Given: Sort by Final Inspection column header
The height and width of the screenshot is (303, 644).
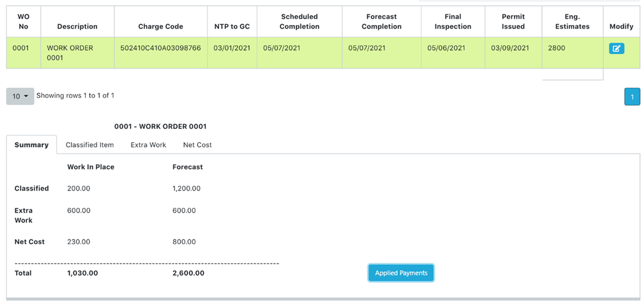Looking at the screenshot, I should click(453, 22).
